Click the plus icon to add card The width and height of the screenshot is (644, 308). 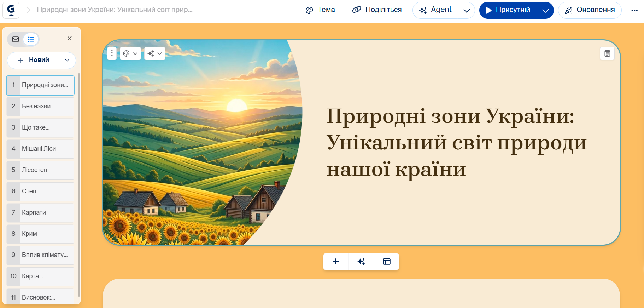tap(336, 262)
